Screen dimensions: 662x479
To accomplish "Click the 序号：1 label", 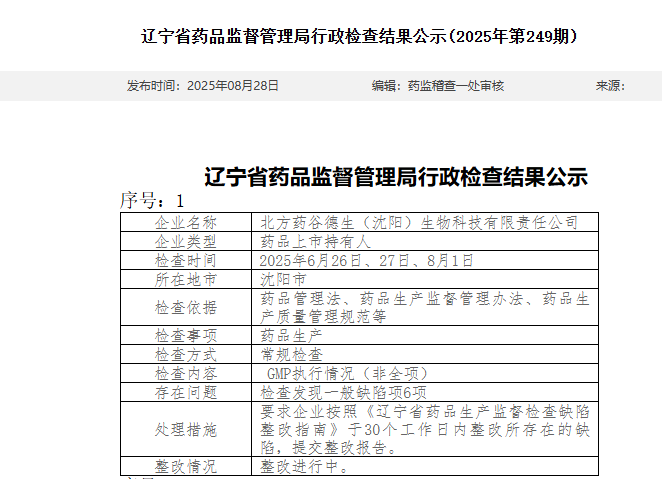I will (152, 200).
